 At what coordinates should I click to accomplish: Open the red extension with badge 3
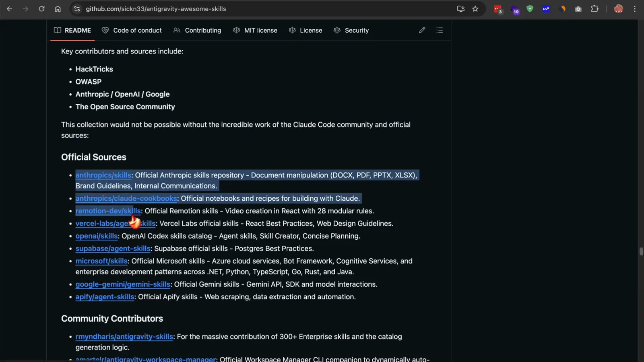click(498, 9)
